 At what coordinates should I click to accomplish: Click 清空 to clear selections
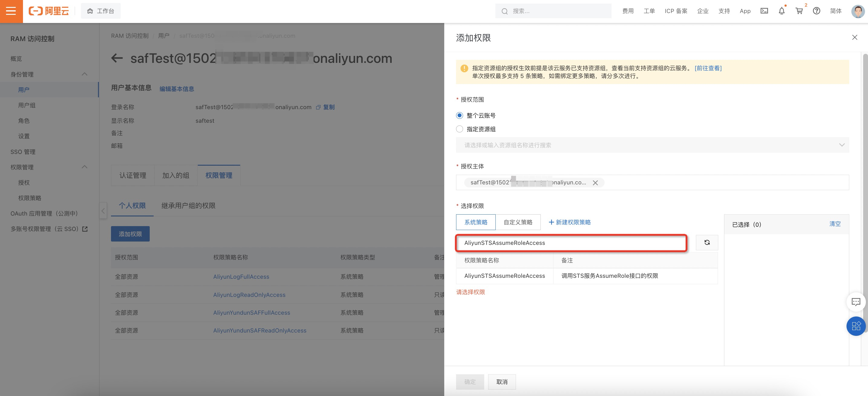835,224
